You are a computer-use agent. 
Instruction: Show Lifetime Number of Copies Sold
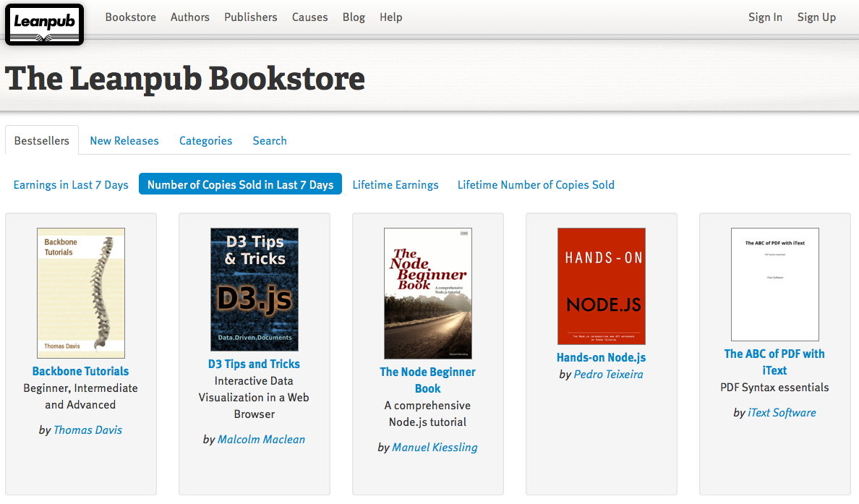(x=536, y=185)
